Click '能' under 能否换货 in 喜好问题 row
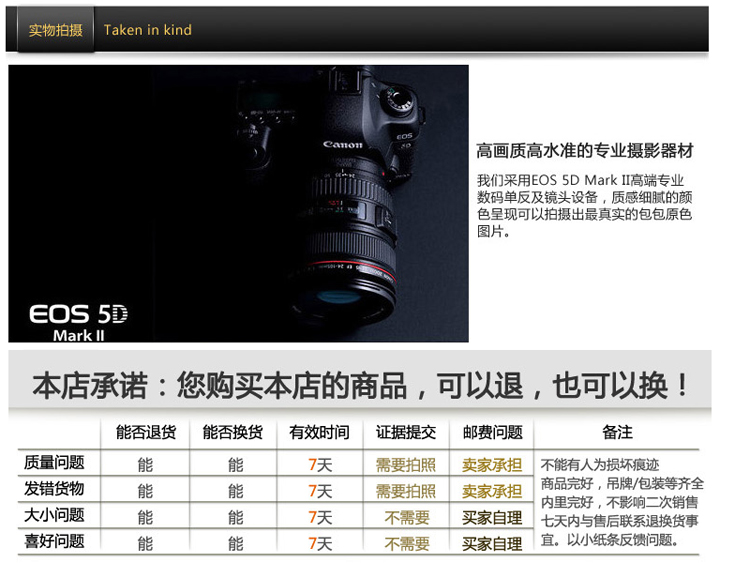 pyautogui.click(x=235, y=544)
